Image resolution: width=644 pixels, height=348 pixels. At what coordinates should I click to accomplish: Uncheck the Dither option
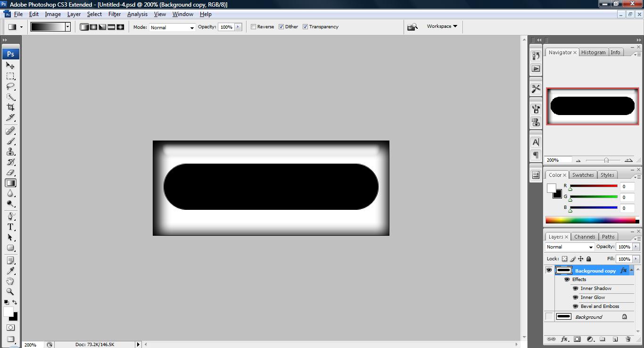click(x=281, y=27)
